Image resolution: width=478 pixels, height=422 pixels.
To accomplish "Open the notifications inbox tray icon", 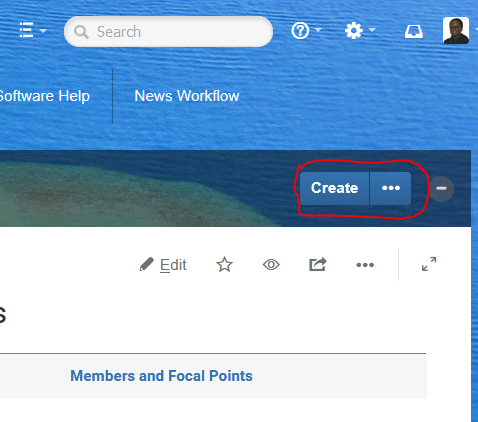I will click(414, 32).
